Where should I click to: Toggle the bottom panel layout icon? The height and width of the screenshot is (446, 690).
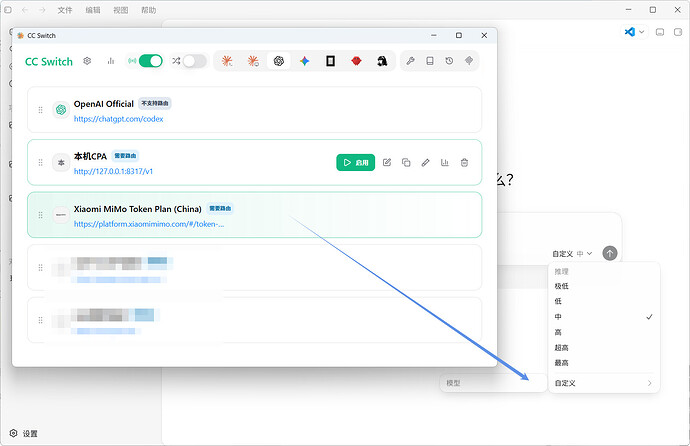660,32
